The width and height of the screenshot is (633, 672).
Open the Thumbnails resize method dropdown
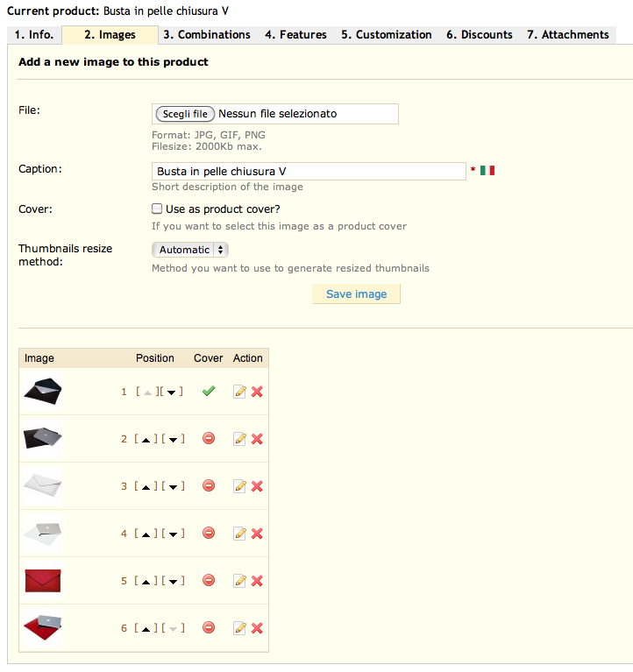coord(190,250)
